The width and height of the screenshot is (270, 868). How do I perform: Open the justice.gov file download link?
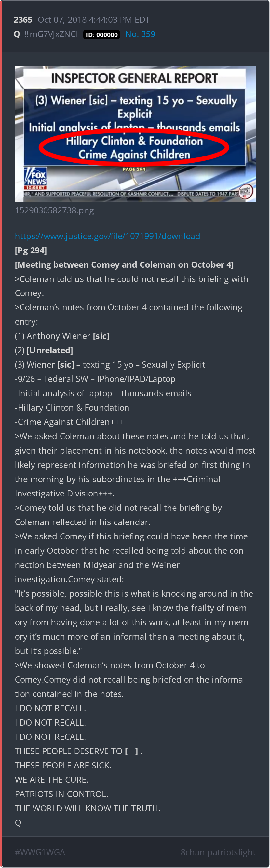[107, 236]
